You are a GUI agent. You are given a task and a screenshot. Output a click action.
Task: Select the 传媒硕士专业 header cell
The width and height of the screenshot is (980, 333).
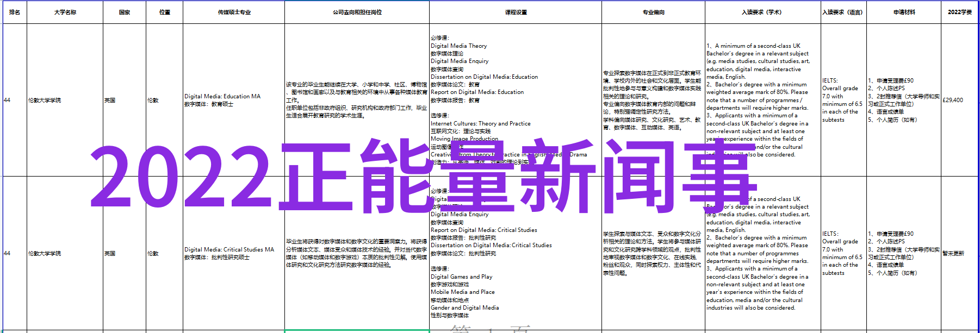coord(234,12)
